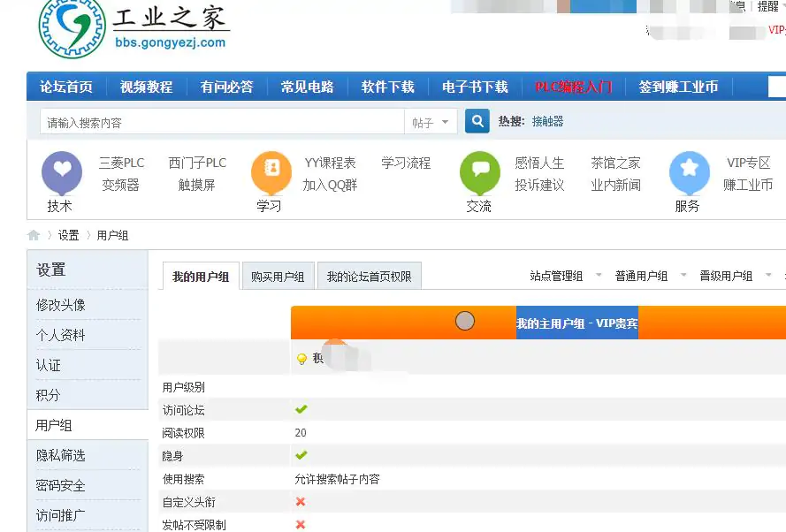Open 视频教程 in the nav bar
This screenshot has width=786, height=532.
point(147,87)
